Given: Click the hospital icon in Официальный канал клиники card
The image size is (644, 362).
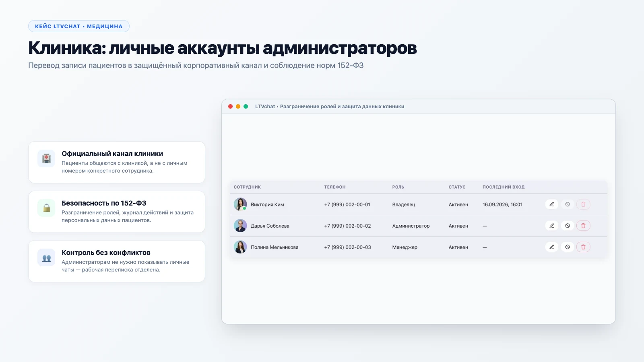Looking at the screenshot, I should point(46,158).
